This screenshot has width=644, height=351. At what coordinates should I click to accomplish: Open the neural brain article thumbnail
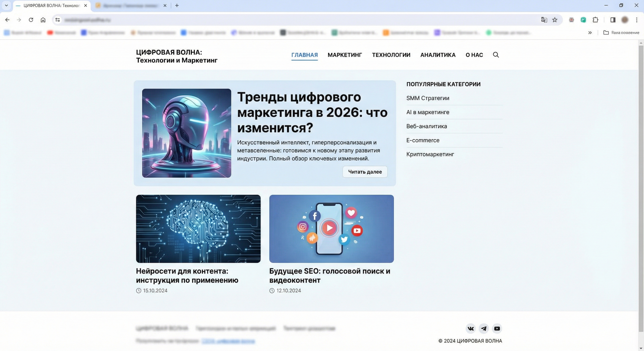coord(198,229)
